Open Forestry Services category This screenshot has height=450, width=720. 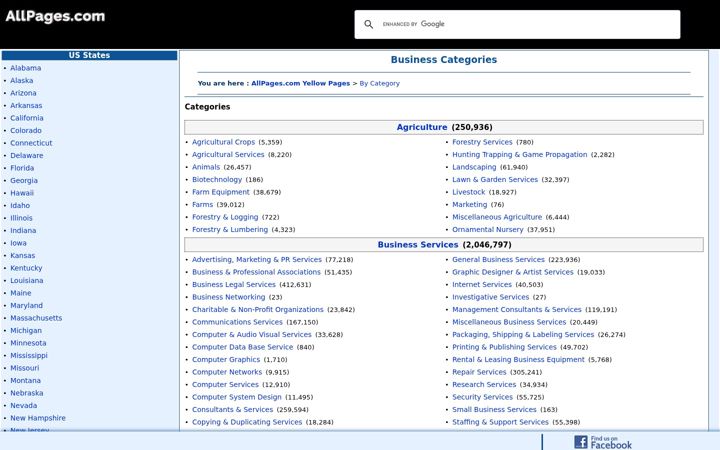(x=482, y=142)
